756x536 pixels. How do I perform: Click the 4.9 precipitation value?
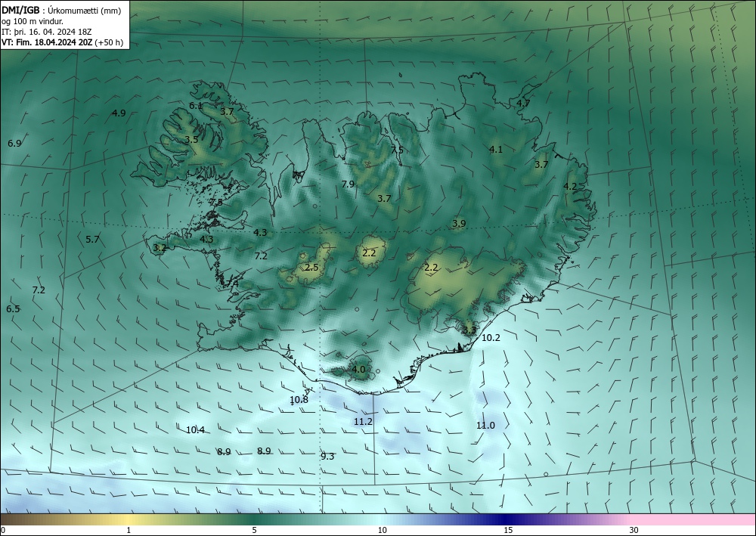point(119,113)
